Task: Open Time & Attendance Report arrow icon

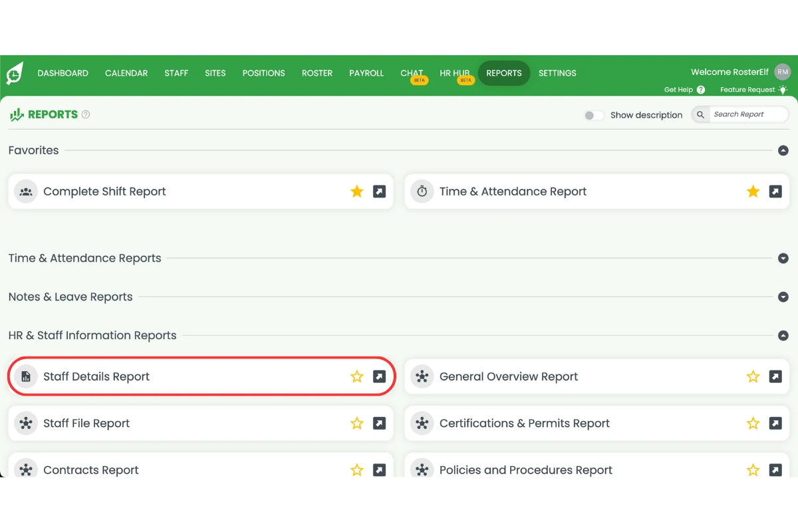Action: click(775, 192)
